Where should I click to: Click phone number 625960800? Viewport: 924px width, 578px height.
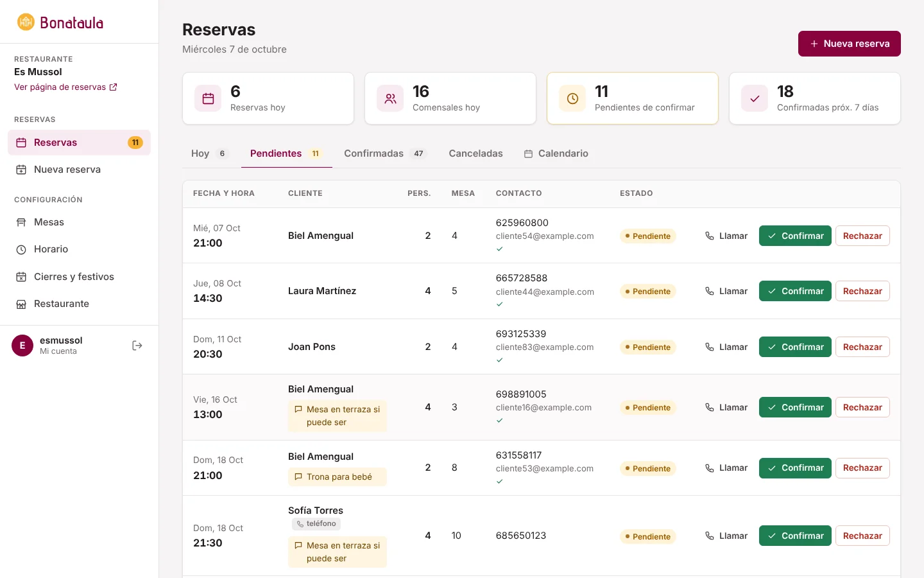522,223
